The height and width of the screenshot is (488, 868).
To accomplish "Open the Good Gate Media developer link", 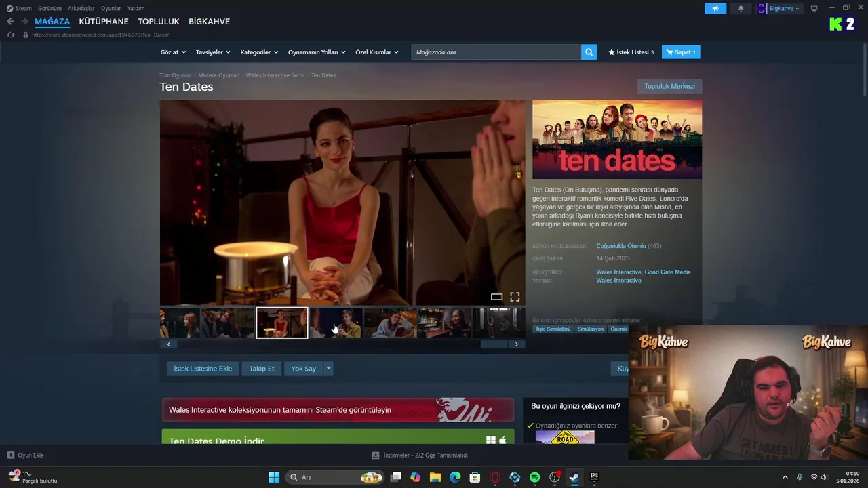I will click(x=667, y=272).
